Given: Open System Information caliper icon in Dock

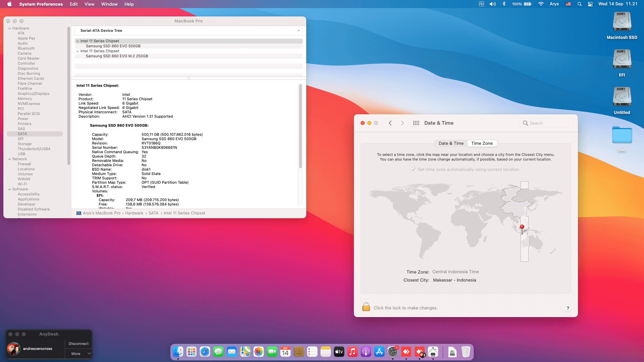Looking at the screenshot, I should coord(433,352).
